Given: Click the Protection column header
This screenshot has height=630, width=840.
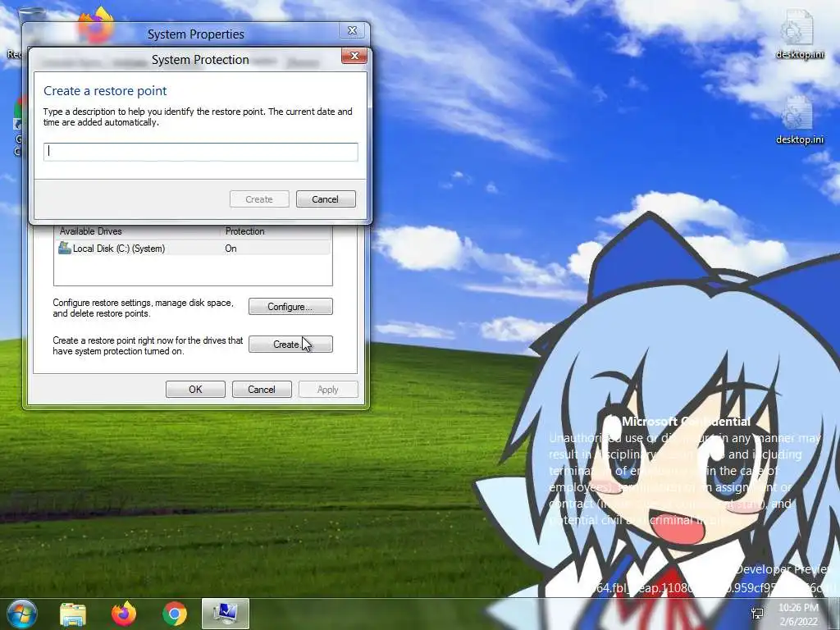Looking at the screenshot, I should pos(244,231).
